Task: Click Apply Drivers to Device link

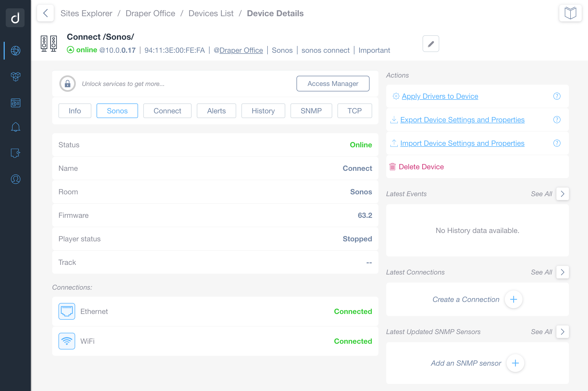Action: point(440,96)
